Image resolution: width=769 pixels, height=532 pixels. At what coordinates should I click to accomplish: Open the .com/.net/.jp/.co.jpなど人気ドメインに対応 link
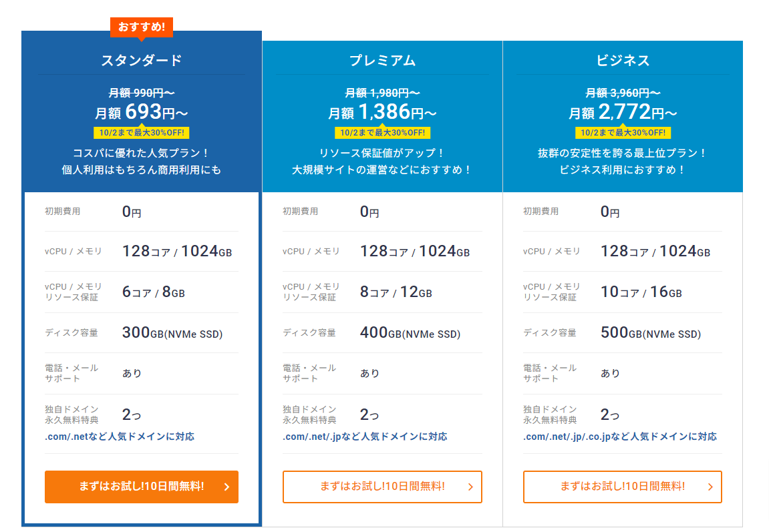tap(621, 436)
